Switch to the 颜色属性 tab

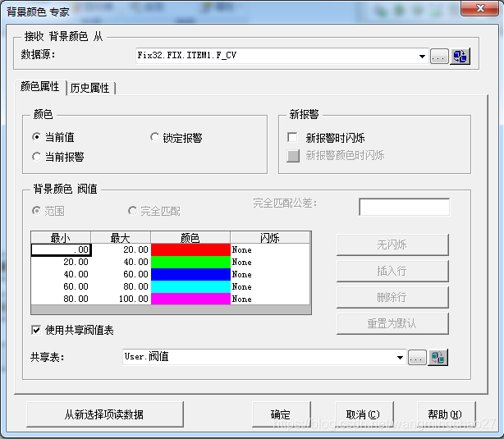40,87
